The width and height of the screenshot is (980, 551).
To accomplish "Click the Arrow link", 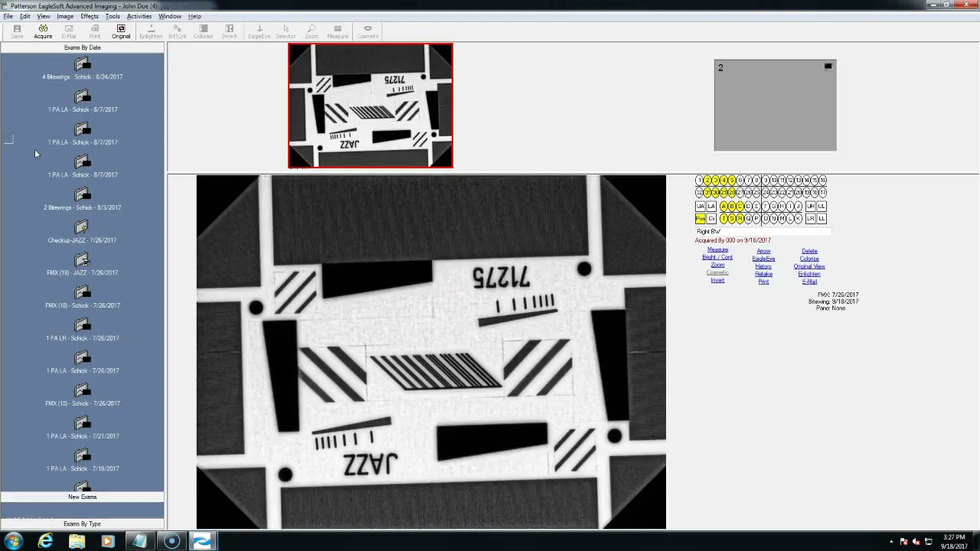I will (763, 251).
